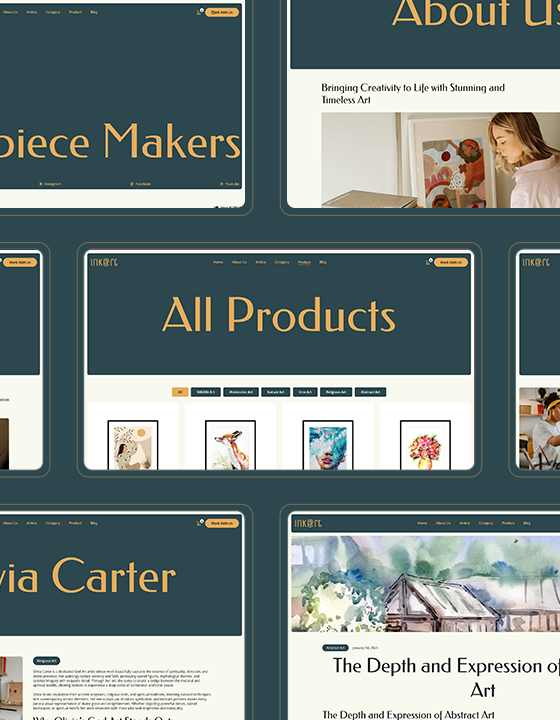Click Work With Us on All Products page
The height and width of the screenshot is (720, 560).
(x=451, y=262)
